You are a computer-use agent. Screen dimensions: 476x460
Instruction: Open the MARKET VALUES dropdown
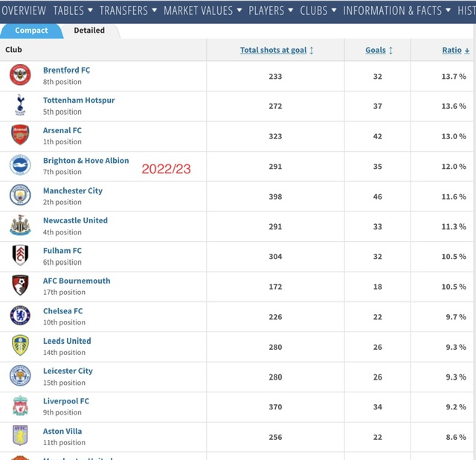tap(203, 10)
